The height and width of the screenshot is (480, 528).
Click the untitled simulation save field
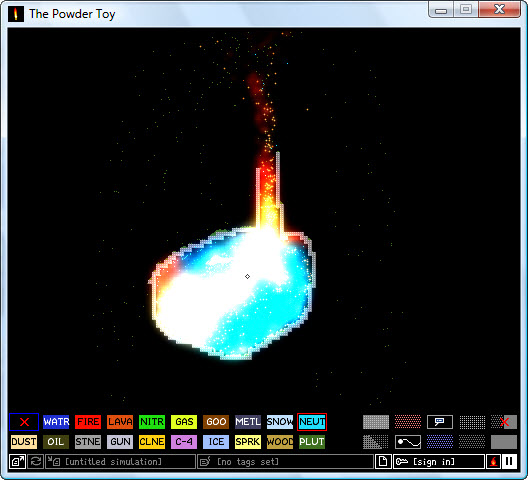click(121, 461)
